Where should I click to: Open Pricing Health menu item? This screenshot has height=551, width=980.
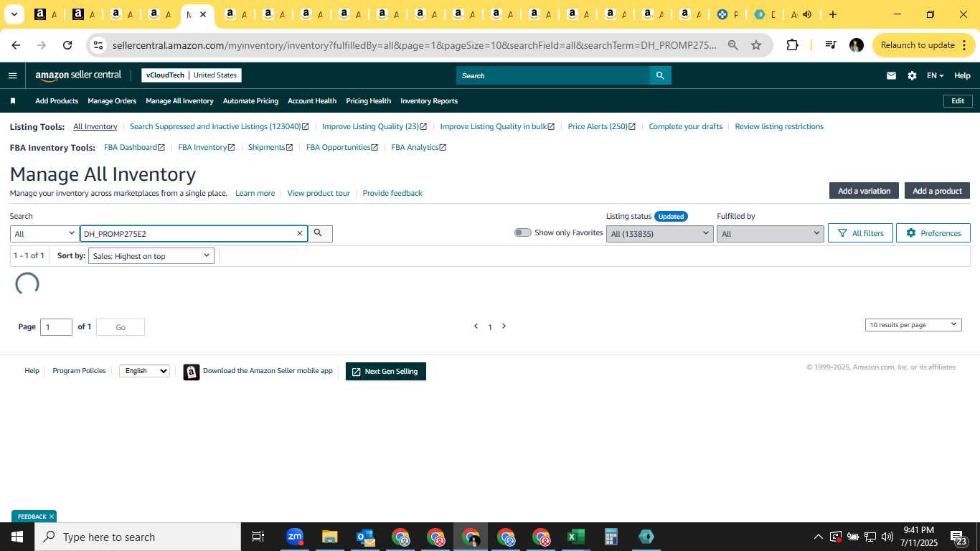coord(368,101)
